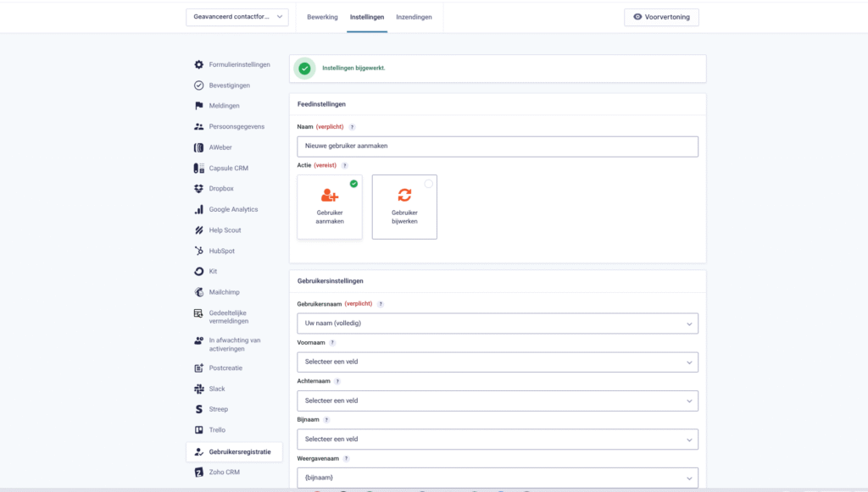The image size is (868, 492).
Task: Open the Geavanceerd contactformulier selector
Action: coord(236,16)
